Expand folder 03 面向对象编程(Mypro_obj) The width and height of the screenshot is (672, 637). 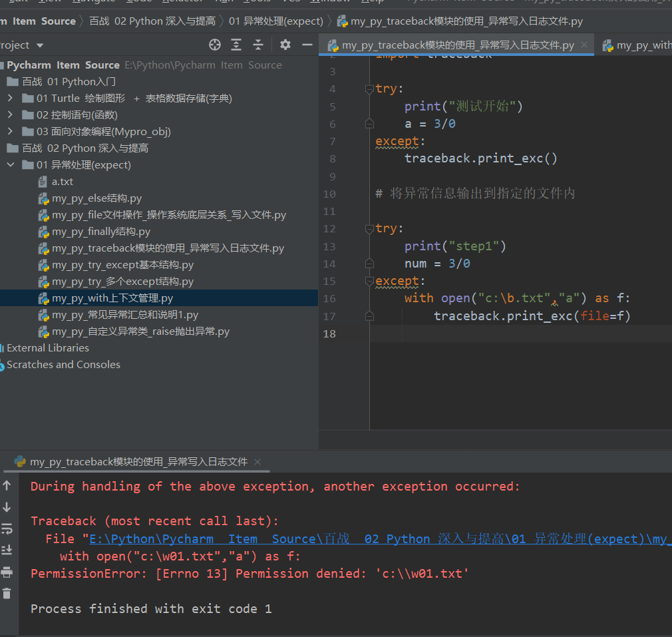coord(10,131)
